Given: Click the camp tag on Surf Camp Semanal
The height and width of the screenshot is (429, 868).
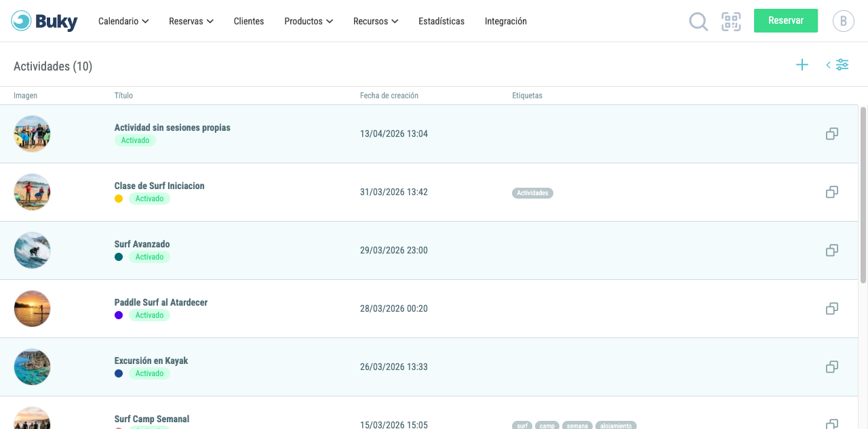Looking at the screenshot, I should [547, 425].
